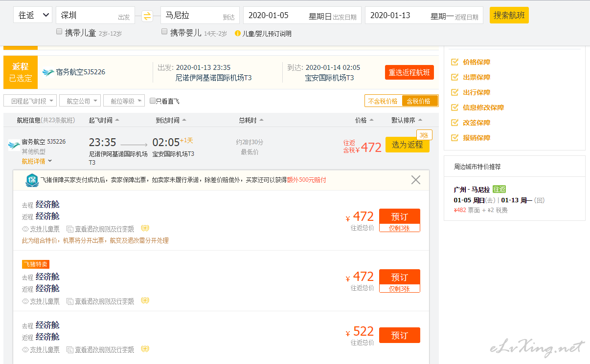Click 出行保障 check icon

coord(454,92)
